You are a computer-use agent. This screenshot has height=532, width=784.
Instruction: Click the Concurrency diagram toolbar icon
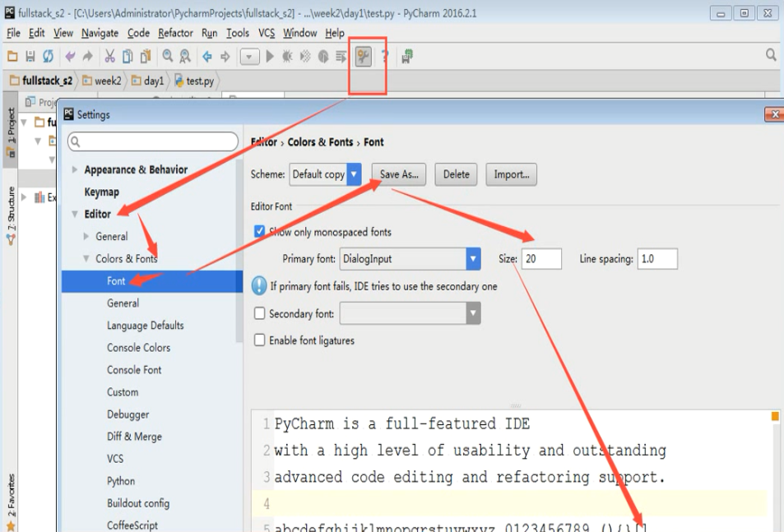pos(341,57)
